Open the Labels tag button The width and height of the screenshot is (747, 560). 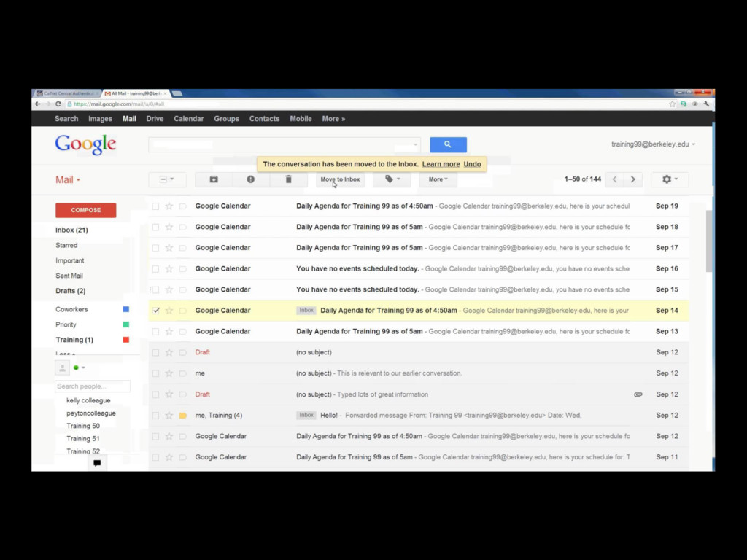pos(392,179)
